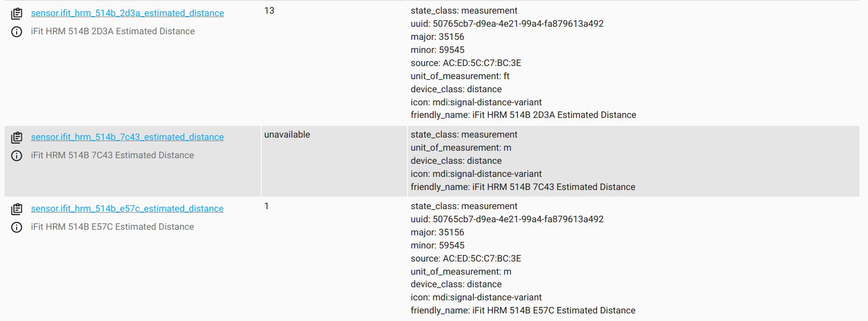Open sensor.ifit_hrm_514b_e57c_estimated_distance entity link
The height and width of the screenshot is (321, 868).
click(127, 208)
